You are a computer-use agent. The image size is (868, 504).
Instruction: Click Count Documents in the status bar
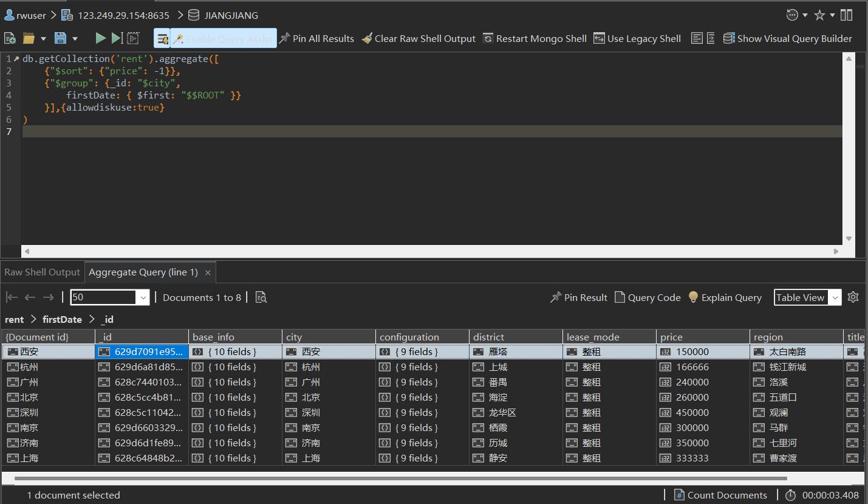pos(720,495)
